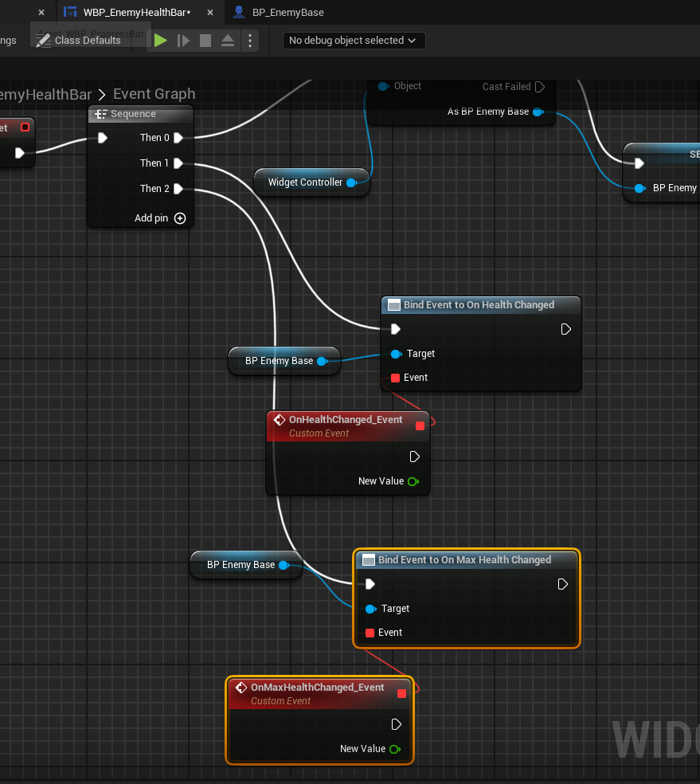
Task: Click output exec pin of Bind On Health Changed
Action: (565, 330)
